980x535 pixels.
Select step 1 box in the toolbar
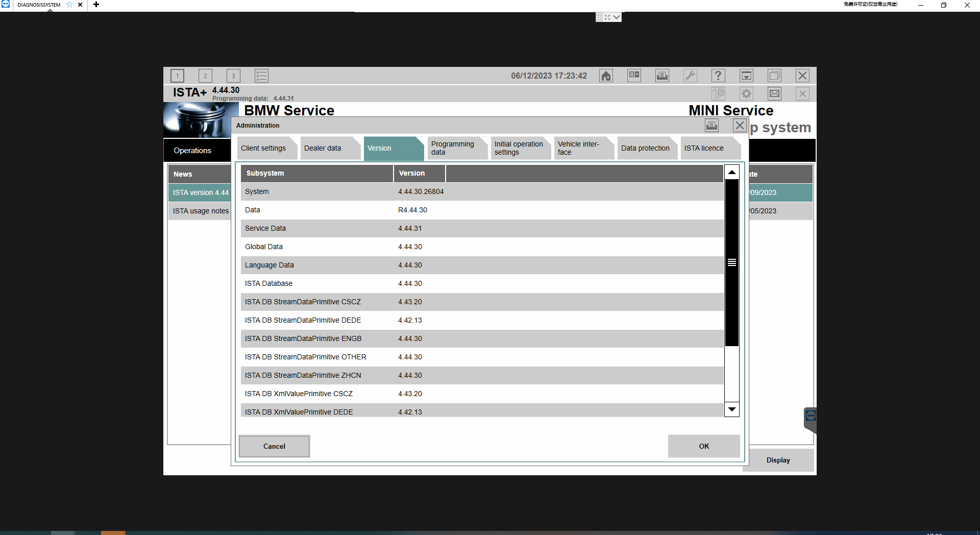[177, 76]
